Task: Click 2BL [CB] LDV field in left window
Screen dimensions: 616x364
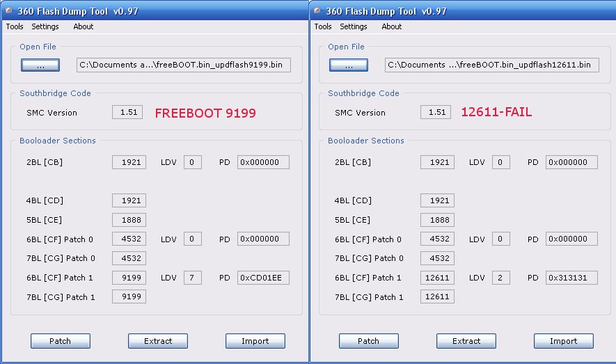Action: pos(193,162)
